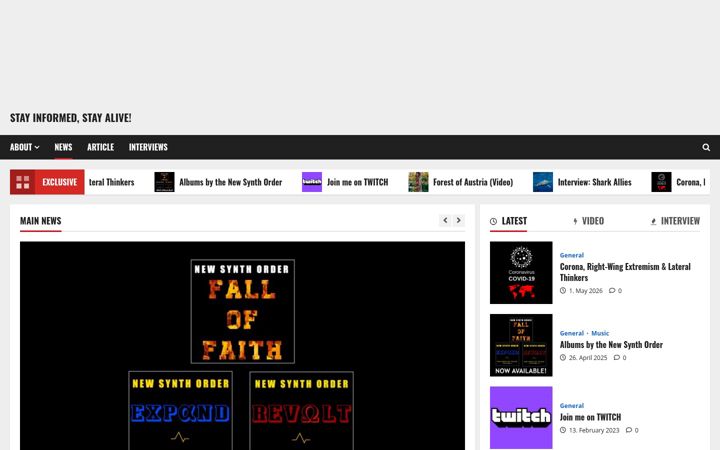This screenshot has width=720, height=450.
Task: Click the Revolt album cover
Action: [x=302, y=411]
